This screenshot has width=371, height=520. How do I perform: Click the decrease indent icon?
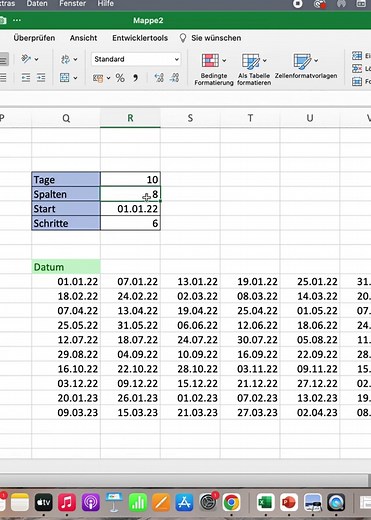[x=26, y=78]
